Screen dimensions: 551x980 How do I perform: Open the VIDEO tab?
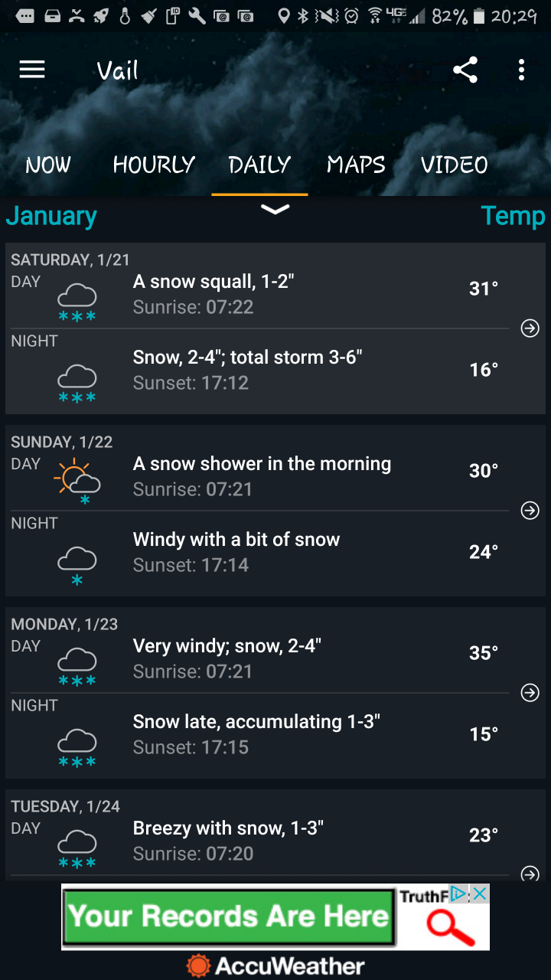coord(454,165)
